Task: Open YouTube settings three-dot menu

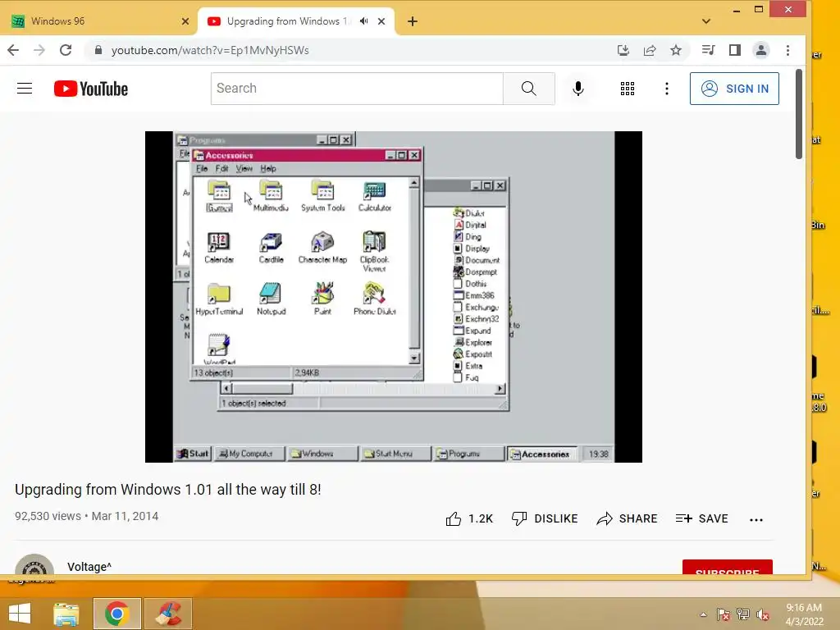Action: (666, 89)
